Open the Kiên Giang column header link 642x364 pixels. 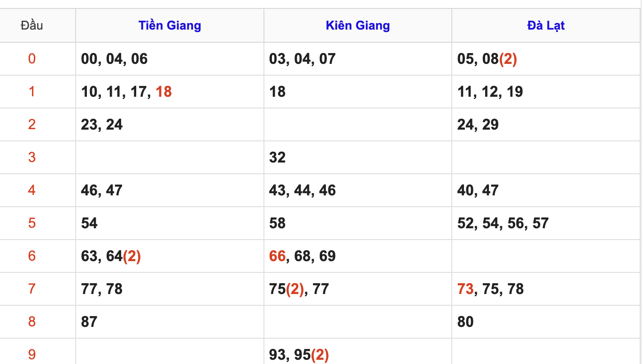click(x=357, y=25)
